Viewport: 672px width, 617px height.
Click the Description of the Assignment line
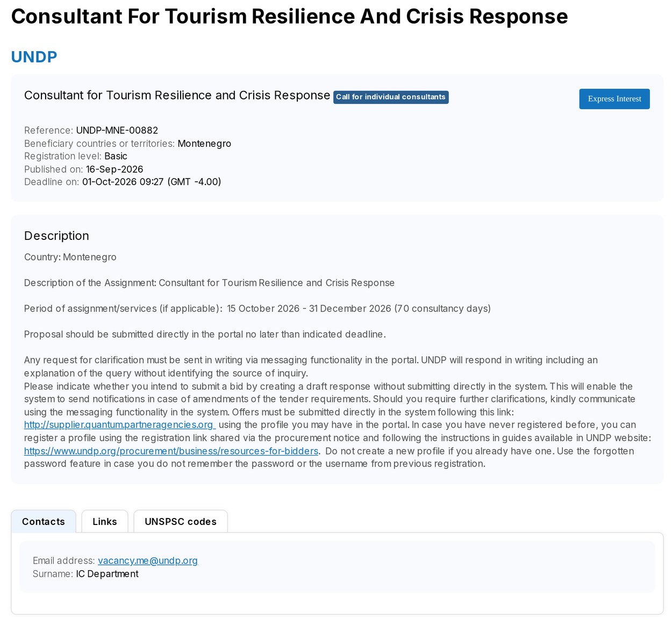point(209,283)
